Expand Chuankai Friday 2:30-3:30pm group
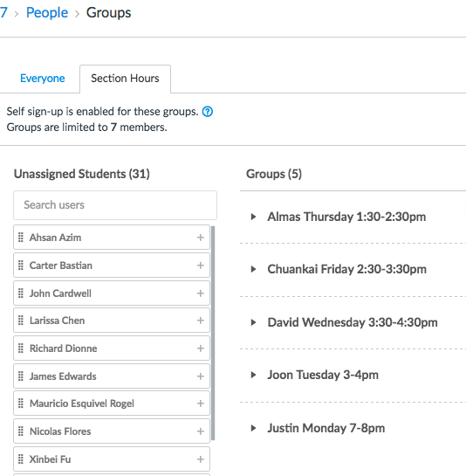 pyautogui.click(x=253, y=269)
